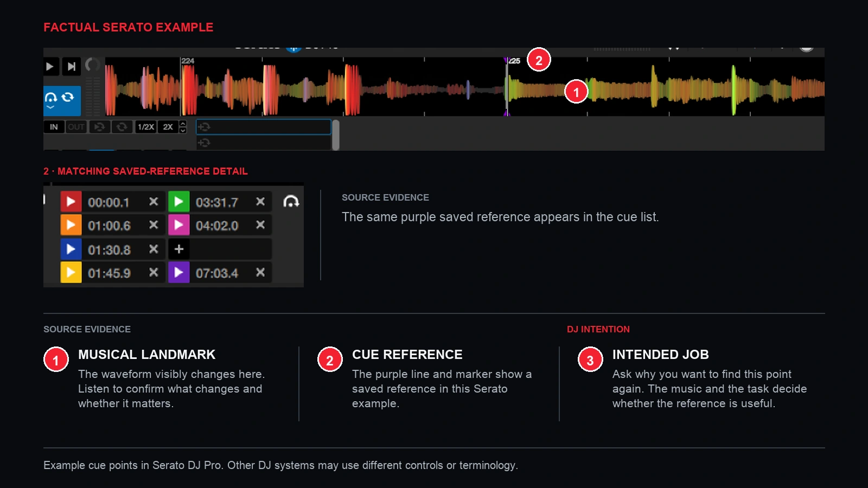Click the 01:30.8 cue time text
The width and height of the screenshot is (868, 488).
pyautogui.click(x=109, y=251)
